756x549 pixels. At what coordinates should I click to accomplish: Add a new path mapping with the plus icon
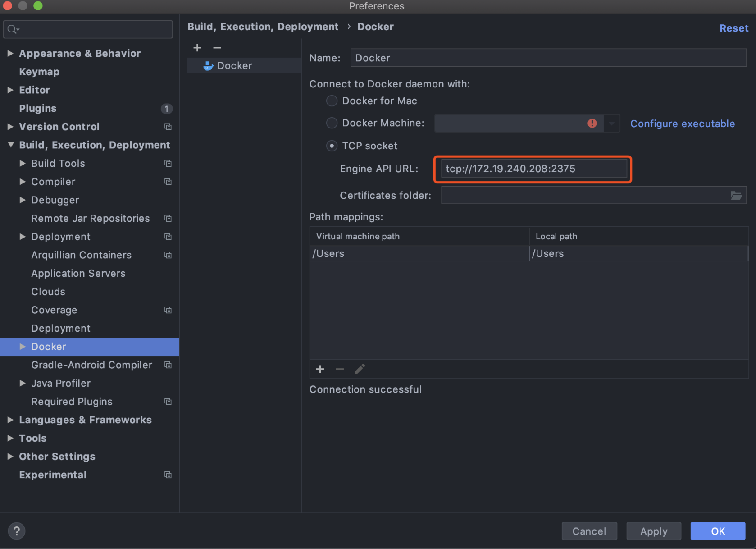click(320, 369)
